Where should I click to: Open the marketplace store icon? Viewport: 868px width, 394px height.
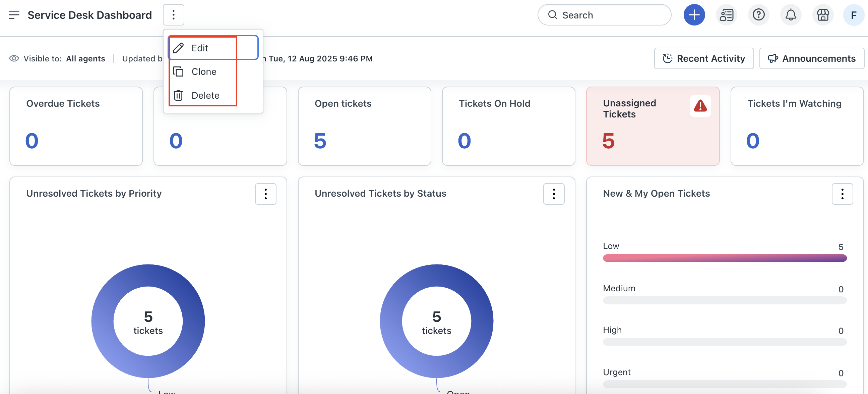click(822, 15)
